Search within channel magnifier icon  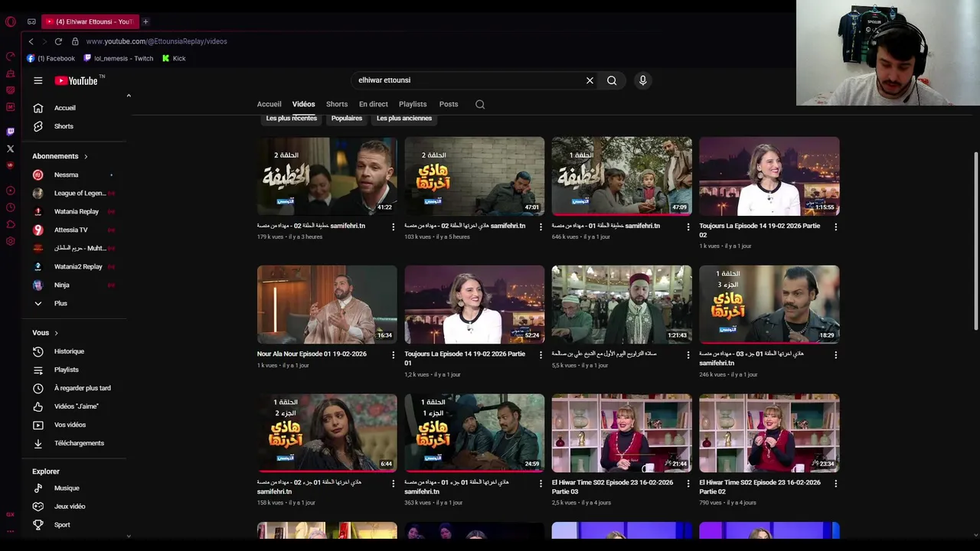(480, 104)
